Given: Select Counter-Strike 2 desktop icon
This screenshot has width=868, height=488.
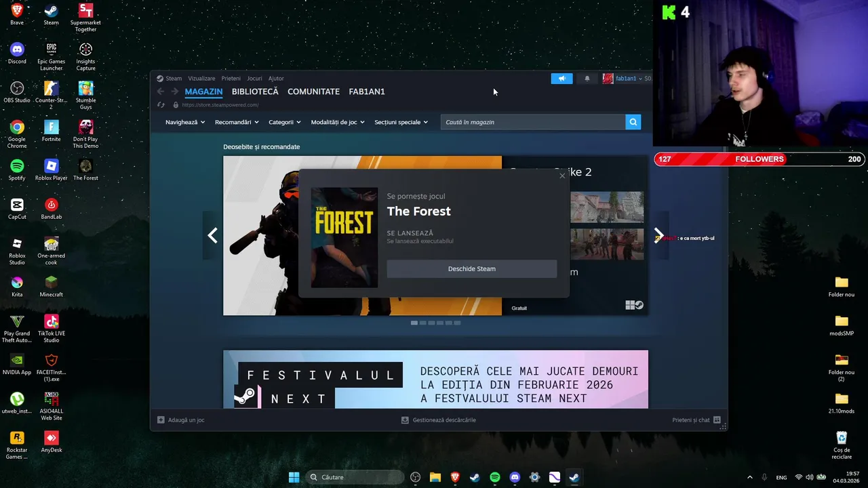Looking at the screenshot, I should [51, 96].
